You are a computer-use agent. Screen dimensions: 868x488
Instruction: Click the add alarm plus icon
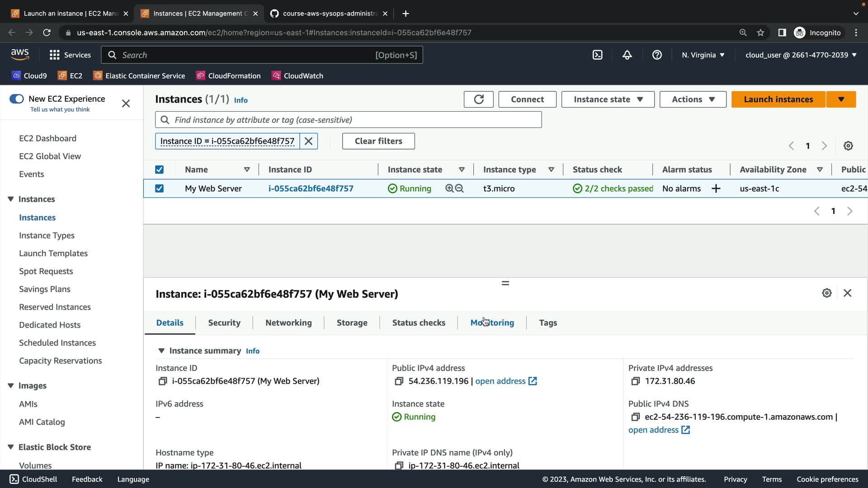click(716, 189)
